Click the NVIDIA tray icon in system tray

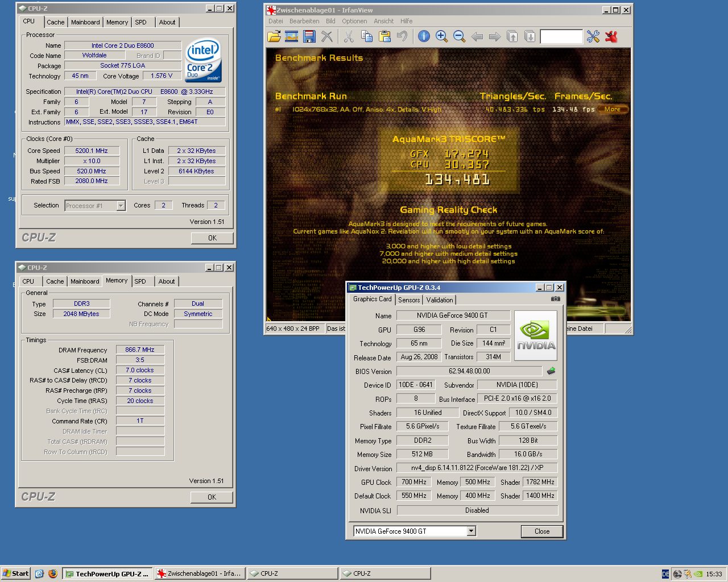click(x=698, y=574)
